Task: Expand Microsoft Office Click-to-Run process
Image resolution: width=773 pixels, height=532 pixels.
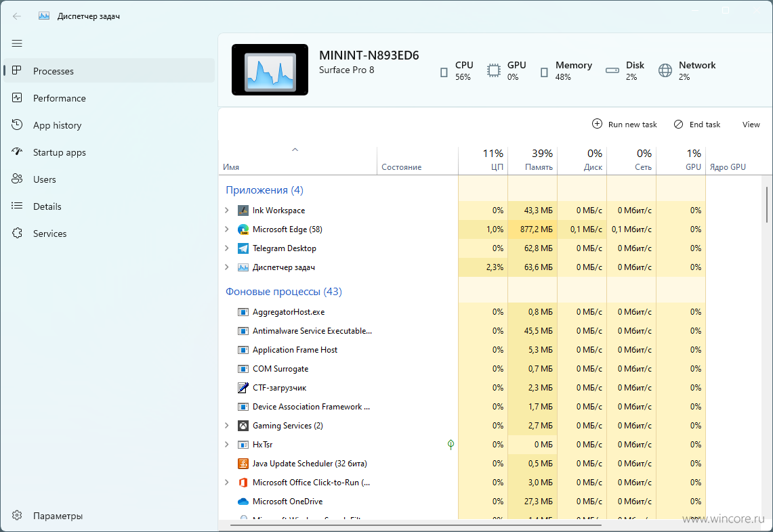Action: tap(227, 482)
